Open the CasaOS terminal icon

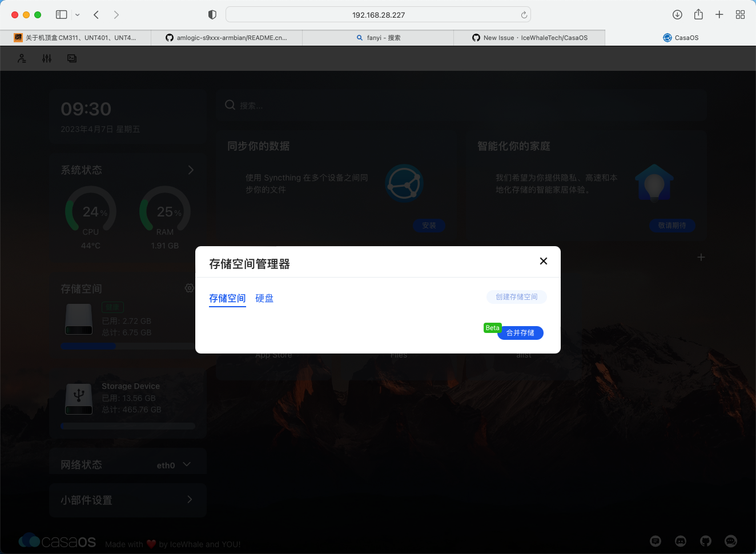click(72, 58)
